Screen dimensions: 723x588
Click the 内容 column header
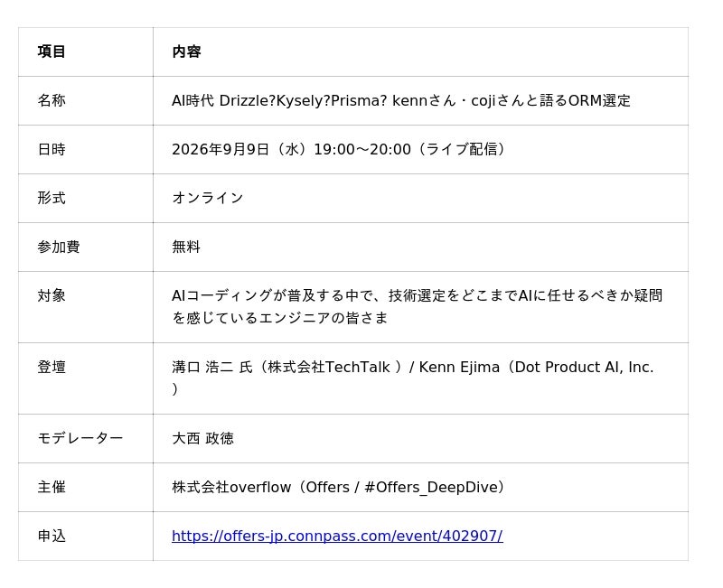coord(186,51)
